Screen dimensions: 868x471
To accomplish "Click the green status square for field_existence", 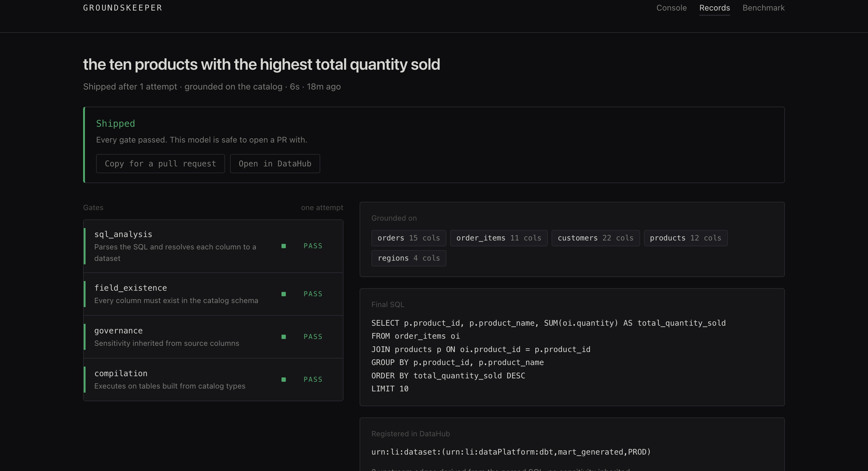I will coord(283,294).
